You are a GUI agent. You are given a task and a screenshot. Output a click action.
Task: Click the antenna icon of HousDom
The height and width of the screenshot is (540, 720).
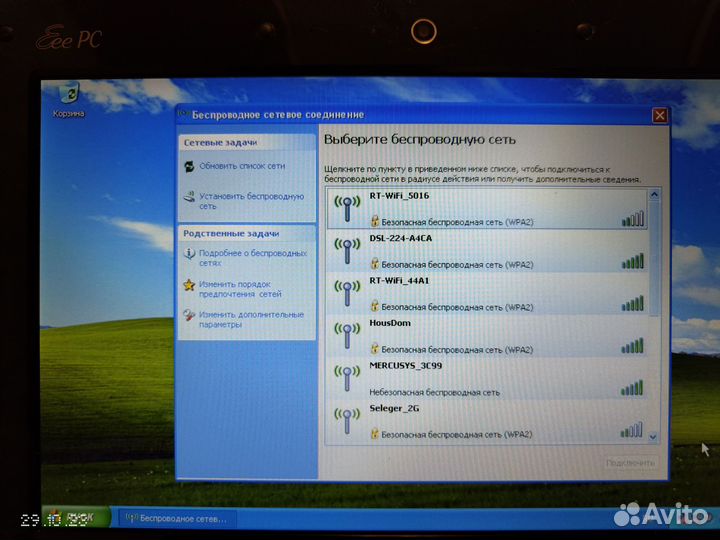click(x=347, y=335)
